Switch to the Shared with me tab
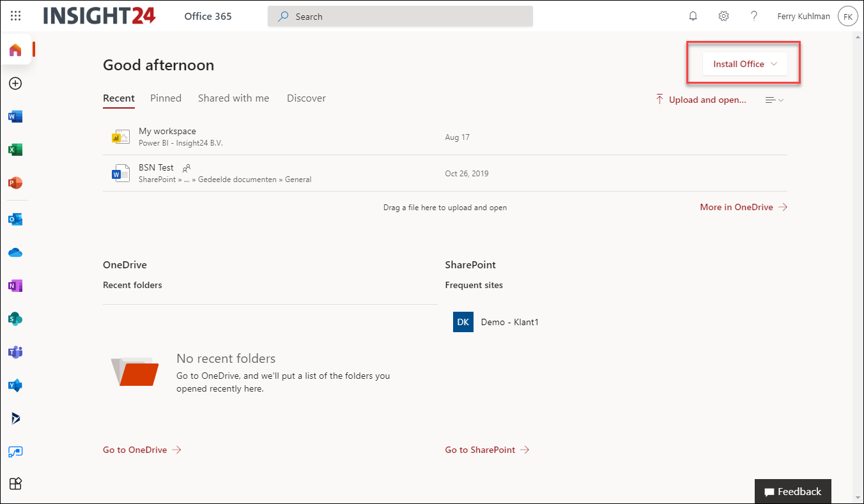The image size is (864, 504). pyautogui.click(x=234, y=98)
